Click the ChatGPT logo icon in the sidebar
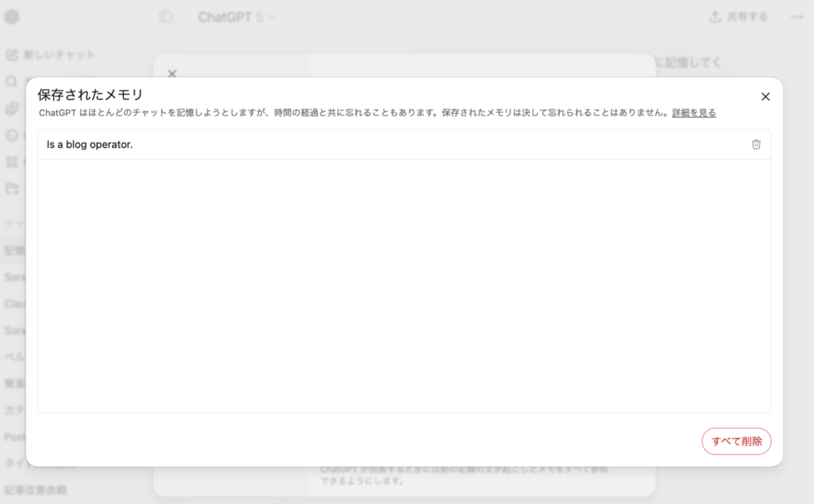The width and height of the screenshot is (814, 504). point(12,17)
